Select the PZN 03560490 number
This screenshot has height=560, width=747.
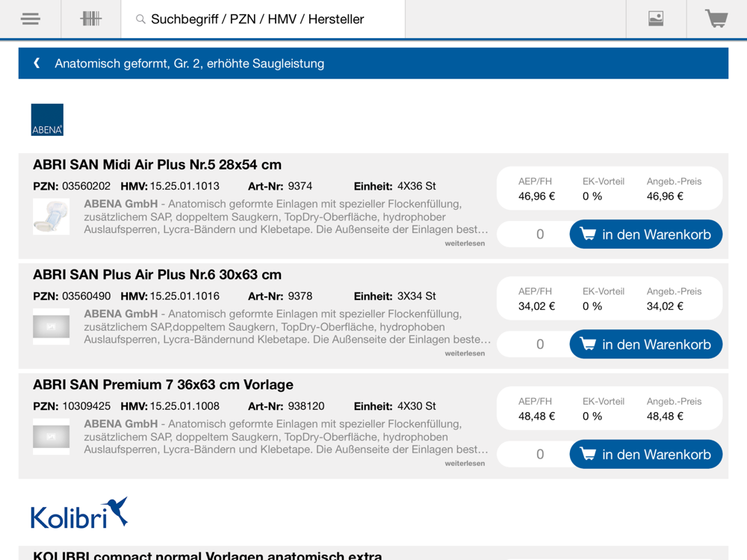(x=86, y=296)
